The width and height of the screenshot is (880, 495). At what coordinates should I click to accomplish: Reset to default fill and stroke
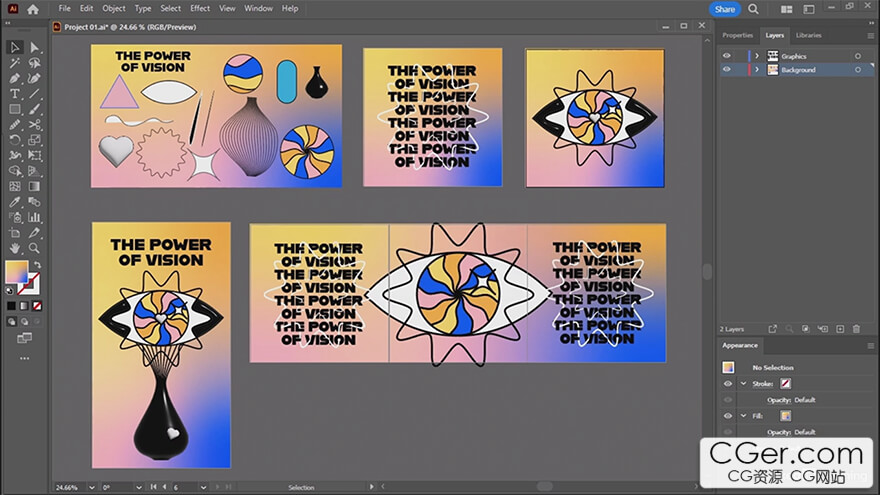pyautogui.click(x=9, y=291)
